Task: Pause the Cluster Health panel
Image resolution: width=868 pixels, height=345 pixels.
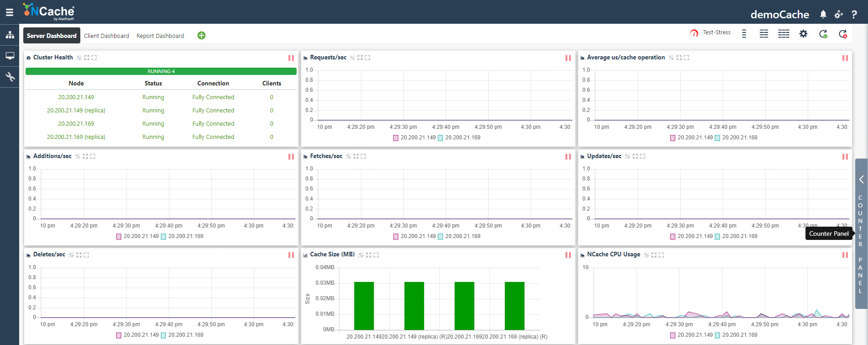Action: pyautogui.click(x=291, y=58)
